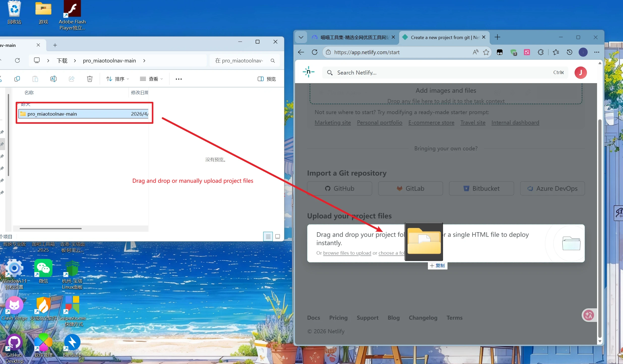Click chevron between 下载 and pro_miaotoolnav-main
This screenshot has width=623, height=364.
click(x=75, y=61)
